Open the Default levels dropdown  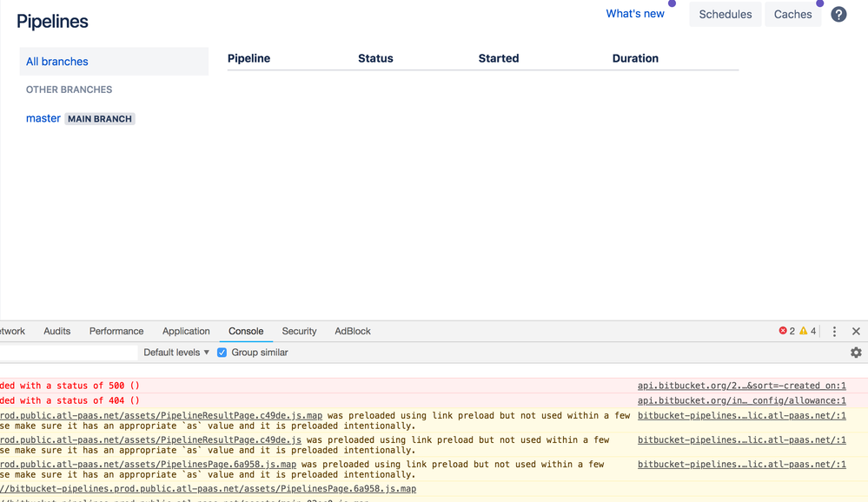pyautogui.click(x=176, y=353)
